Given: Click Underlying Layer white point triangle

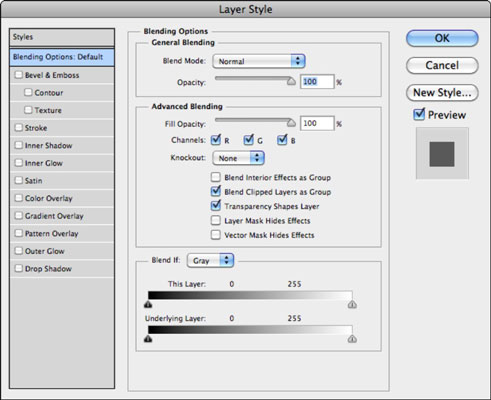Looking at the screenshot, I should tap(352, 339).
